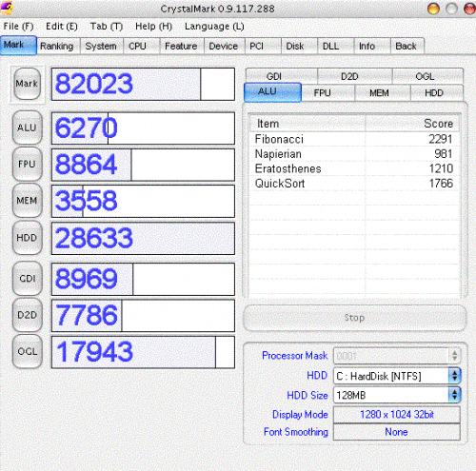Click the OGL score 17943
Image resolution: width=476 pixels, height=471 pixels.
pyautogui.click(x=143, y=352)
